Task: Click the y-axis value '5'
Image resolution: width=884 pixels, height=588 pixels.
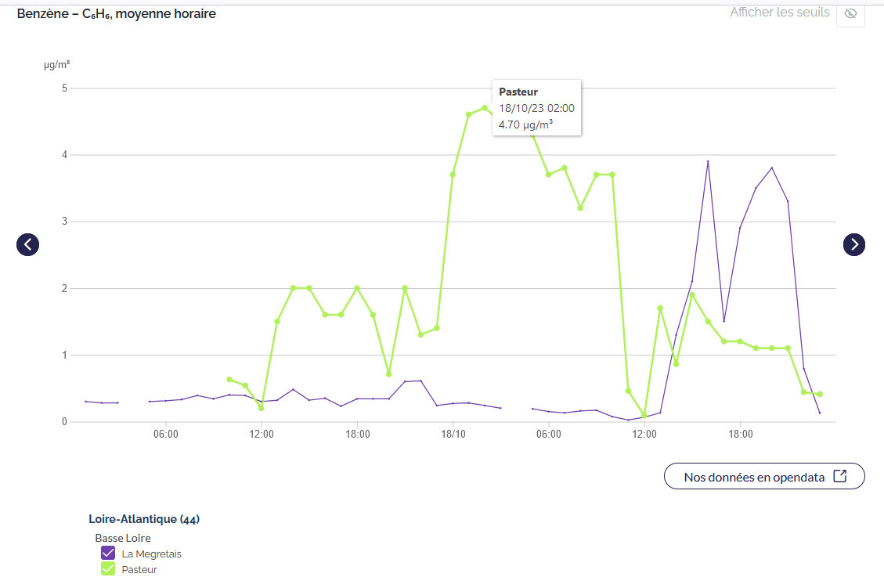Action: (x=64, y=88)
